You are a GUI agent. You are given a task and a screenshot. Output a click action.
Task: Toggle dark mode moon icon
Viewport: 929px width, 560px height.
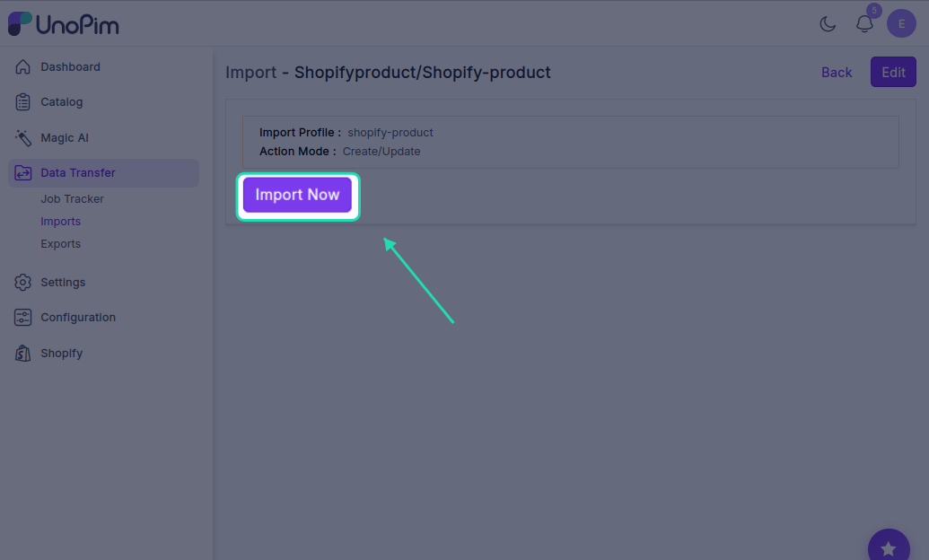(x=828, y=23)
